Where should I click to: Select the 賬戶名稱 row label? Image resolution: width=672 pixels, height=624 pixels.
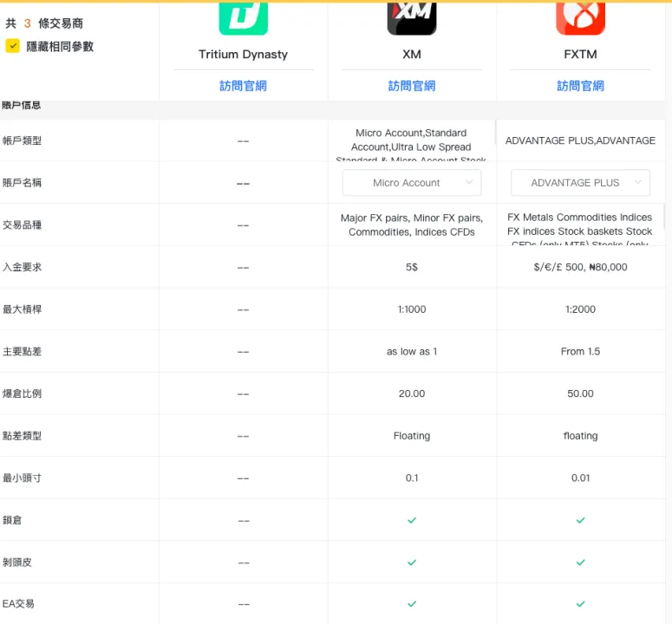[22, 183]
